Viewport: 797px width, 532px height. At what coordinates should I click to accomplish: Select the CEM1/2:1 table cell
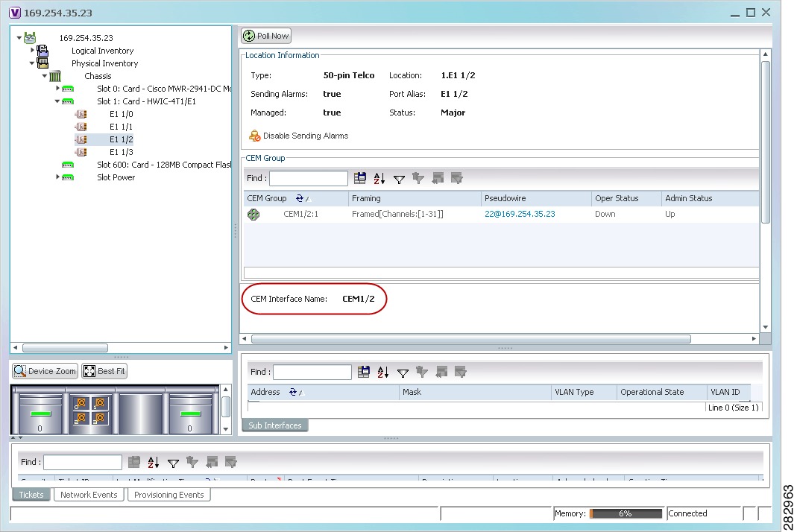300,214
